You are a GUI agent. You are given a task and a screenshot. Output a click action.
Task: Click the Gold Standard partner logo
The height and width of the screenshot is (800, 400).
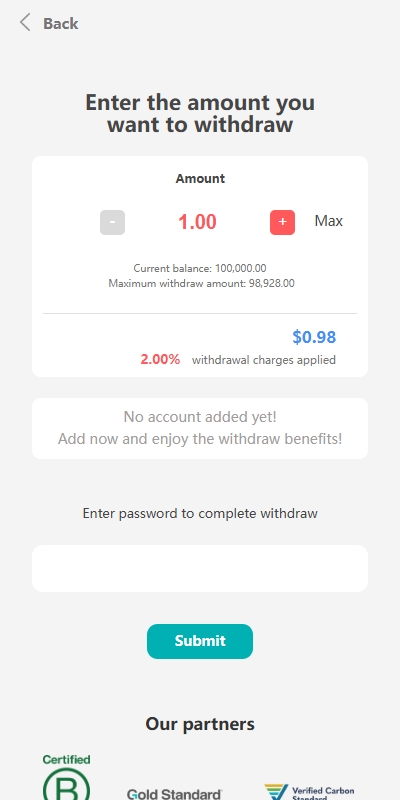coord(174,794)
